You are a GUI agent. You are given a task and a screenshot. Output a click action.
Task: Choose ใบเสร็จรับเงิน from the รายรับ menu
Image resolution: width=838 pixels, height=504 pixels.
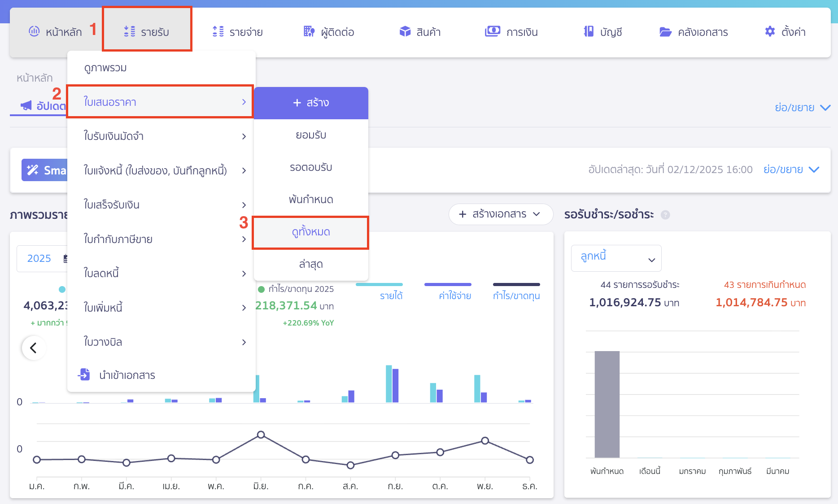(112, 205)
